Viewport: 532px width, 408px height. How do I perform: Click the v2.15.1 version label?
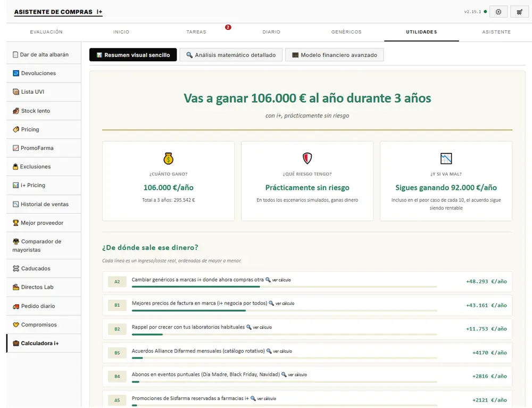point(472,12)
